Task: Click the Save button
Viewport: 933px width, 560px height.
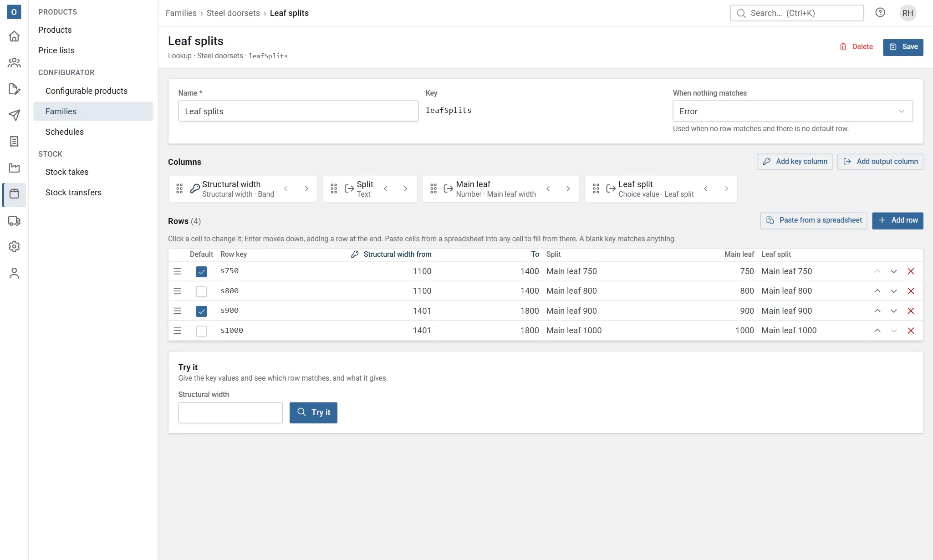Action: click(x=903, y=47)
